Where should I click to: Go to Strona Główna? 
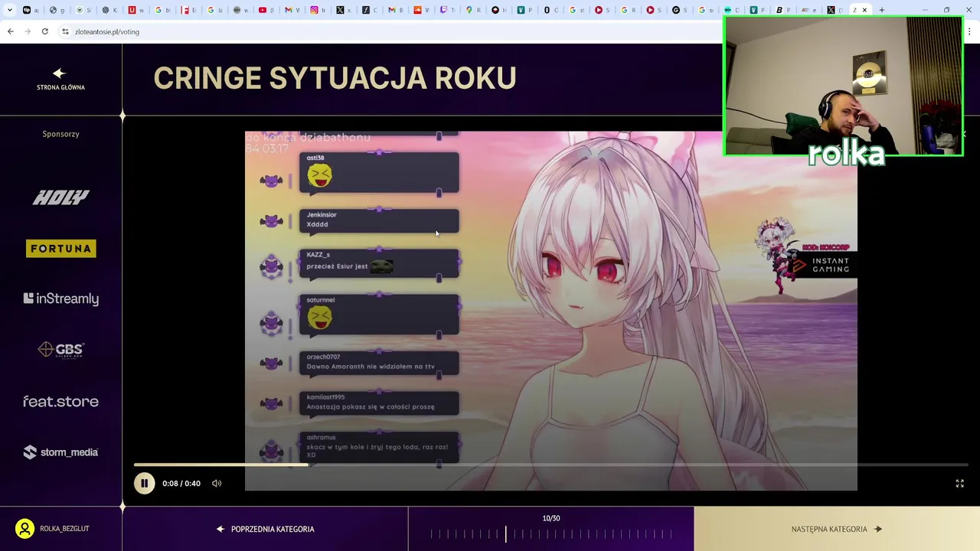pos(60,80)
